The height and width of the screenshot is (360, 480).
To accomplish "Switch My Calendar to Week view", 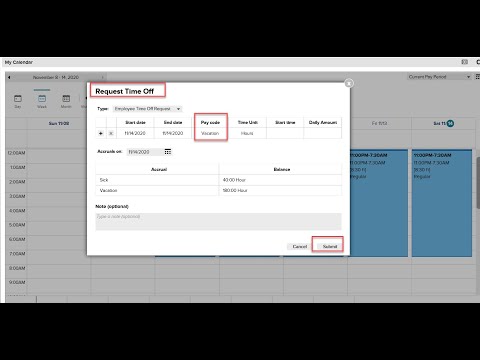I will click(x=42, y=101).
